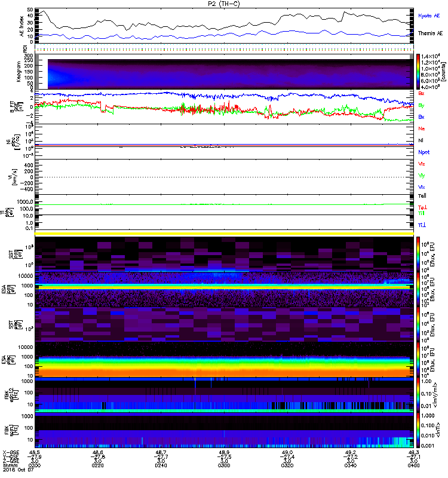The image size is (448, 478).
Task: Select Y-GSE value "-27.1"
Action: pos(413,456)
